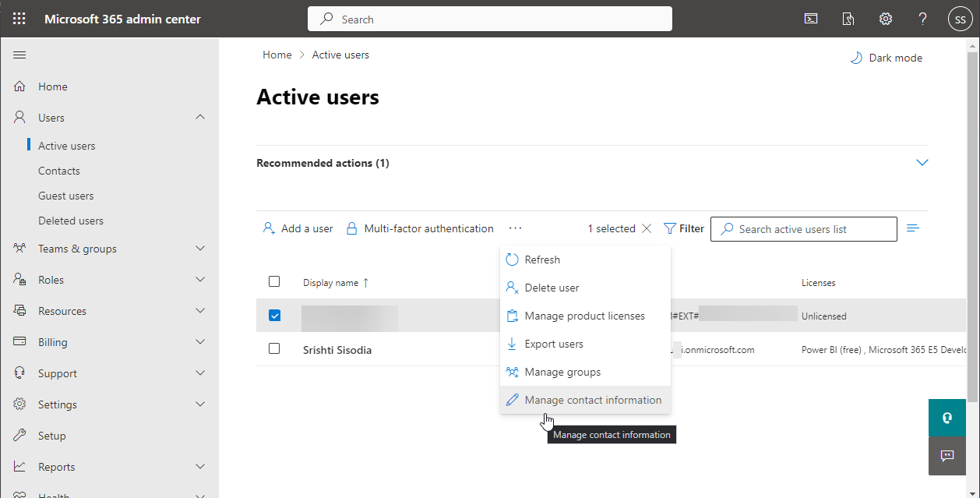Open the app launcher waffle icon
The width and height of the screenshot is (980, 498).
19,19
